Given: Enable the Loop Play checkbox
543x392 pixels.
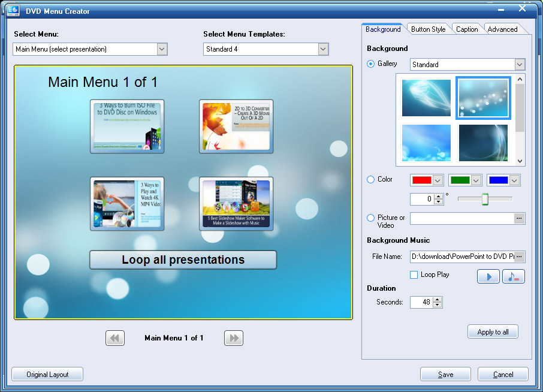Looking at the screenshot, I should [414, 275].
